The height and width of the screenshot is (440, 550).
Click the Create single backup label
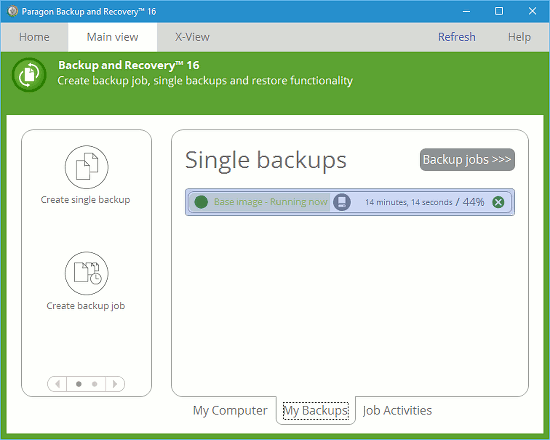click(85, 200)
